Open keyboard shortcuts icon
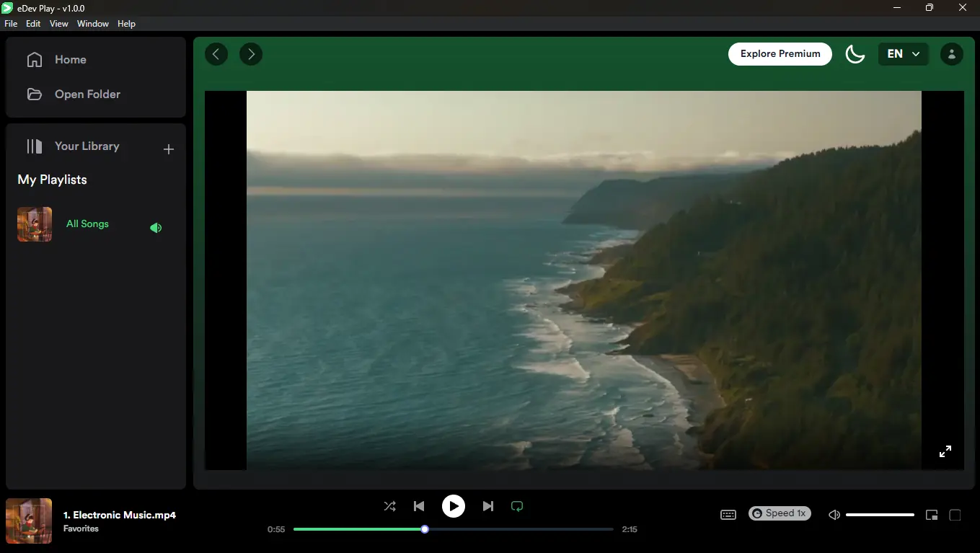Viewport: 980px width, 553px height. point(728,515)
